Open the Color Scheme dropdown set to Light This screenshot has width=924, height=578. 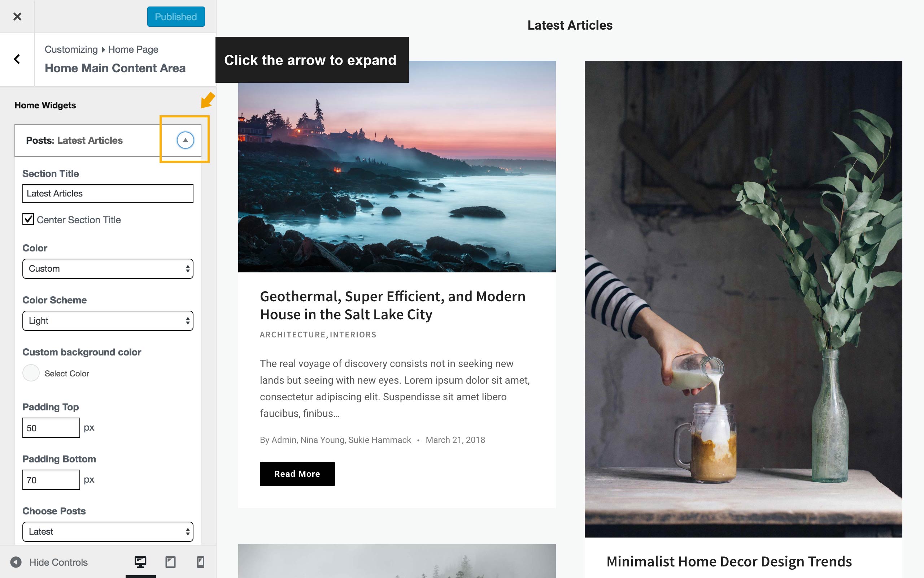coord(108,321)
